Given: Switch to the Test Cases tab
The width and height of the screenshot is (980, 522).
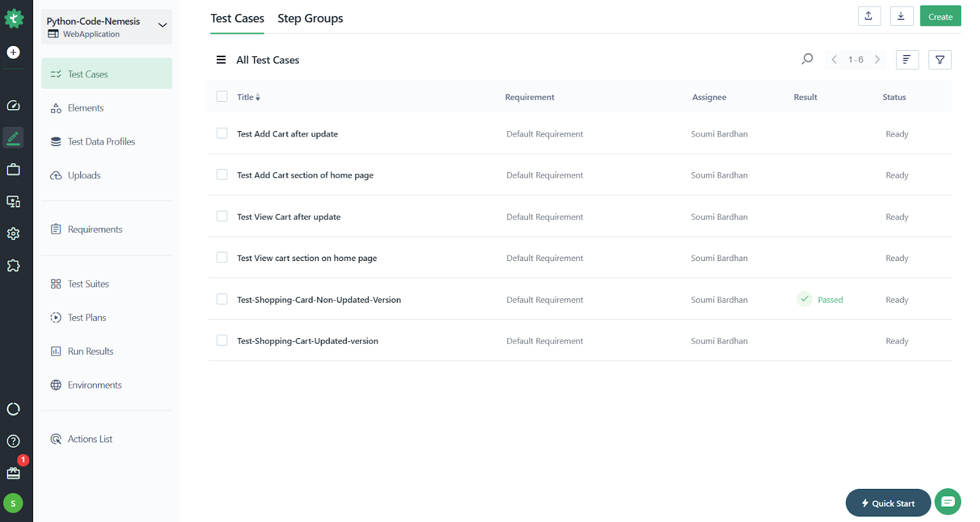Looking at the screenshot, I should [237, 18].
